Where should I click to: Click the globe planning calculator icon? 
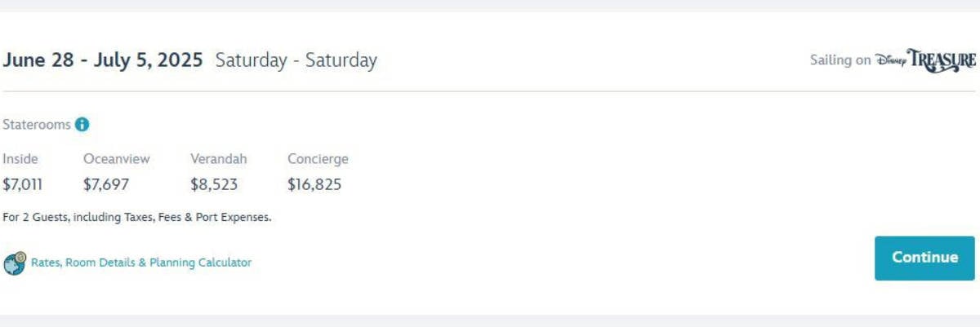point(14,263)
